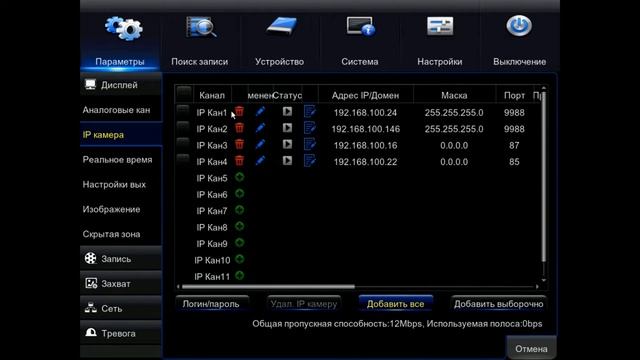Delete IP Кан3 with trash icon
This screenshot has width=640, height=360.
[x=240, y=144]
